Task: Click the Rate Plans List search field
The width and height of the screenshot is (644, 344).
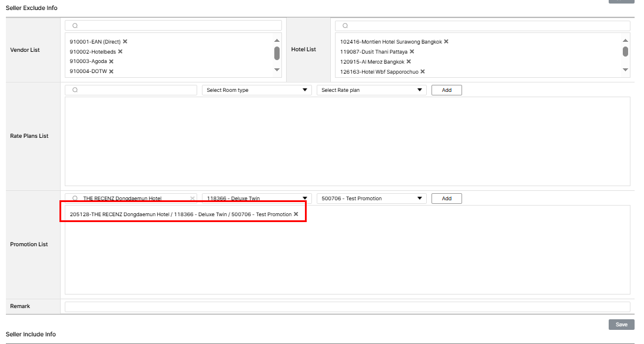Action: coord(131,90)
